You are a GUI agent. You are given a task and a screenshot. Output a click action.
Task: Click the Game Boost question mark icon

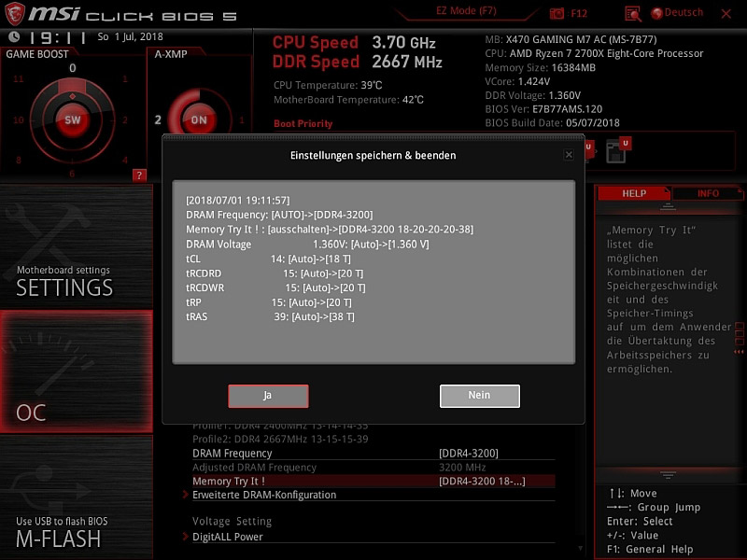(x=139, y=175)
